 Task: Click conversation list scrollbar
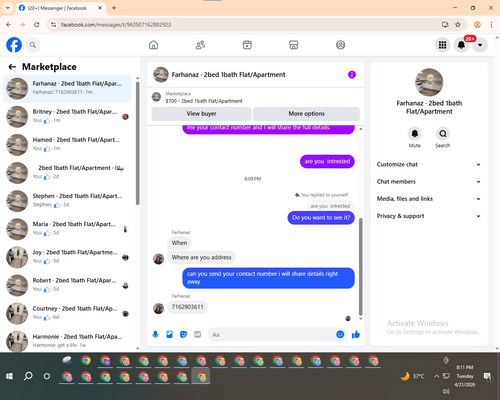pos(137,143)
